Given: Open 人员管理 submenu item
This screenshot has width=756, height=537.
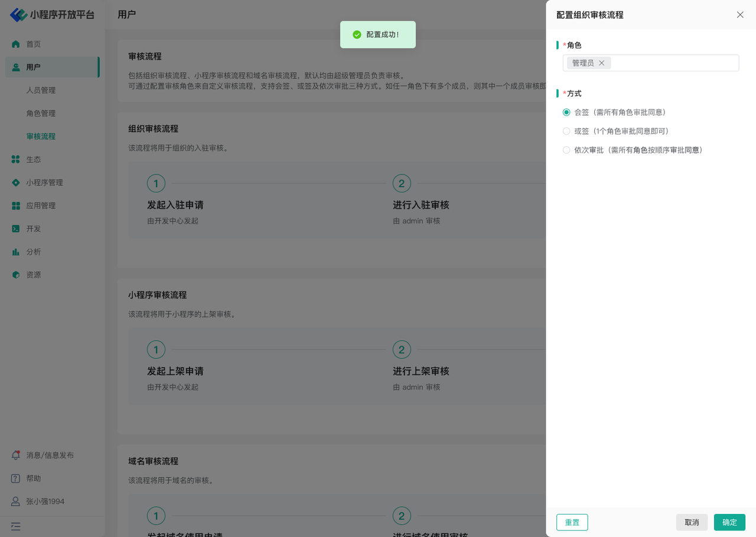Looking at the screenshot, I should pos(41,90).
